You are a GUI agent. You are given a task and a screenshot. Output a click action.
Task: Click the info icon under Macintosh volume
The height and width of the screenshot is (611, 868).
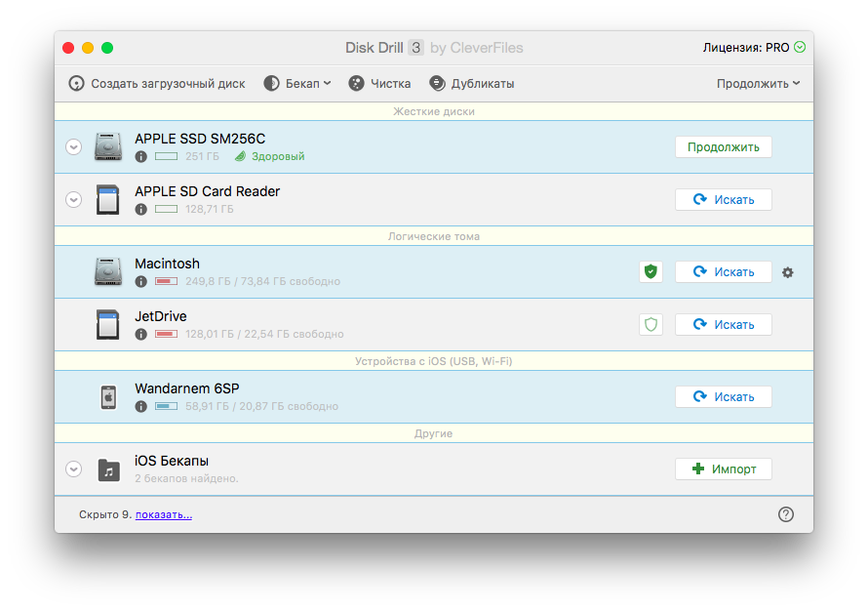point(140,281)
